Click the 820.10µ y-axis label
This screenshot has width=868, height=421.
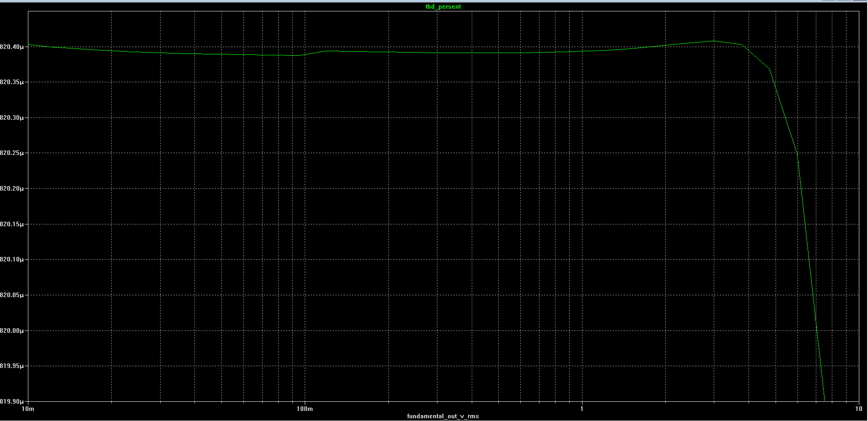click(x=12, y=260)
